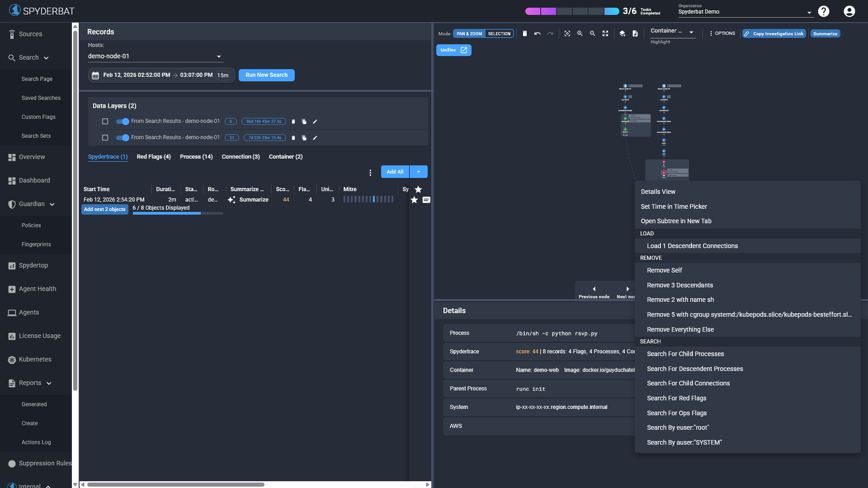Viewport: 868px width, 488px height.
Task: Duplicate the second data layer using the copy icon
Action: (x=304, y=137)
